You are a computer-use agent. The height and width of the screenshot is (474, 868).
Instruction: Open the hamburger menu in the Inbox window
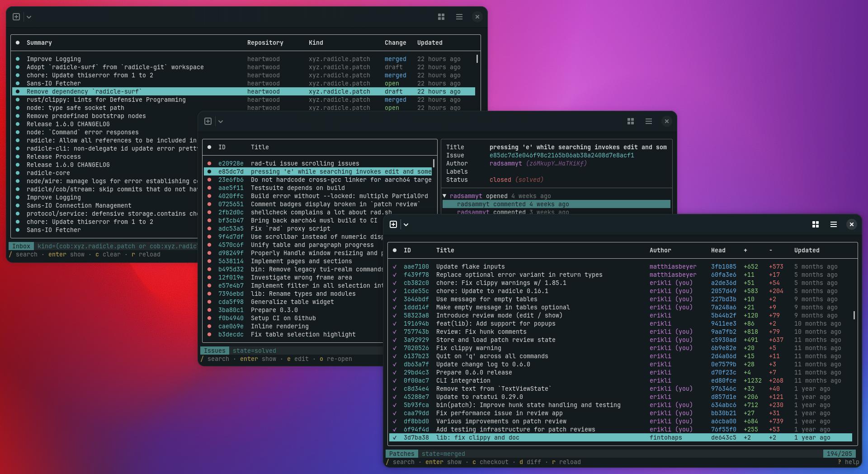coord(459,17)
